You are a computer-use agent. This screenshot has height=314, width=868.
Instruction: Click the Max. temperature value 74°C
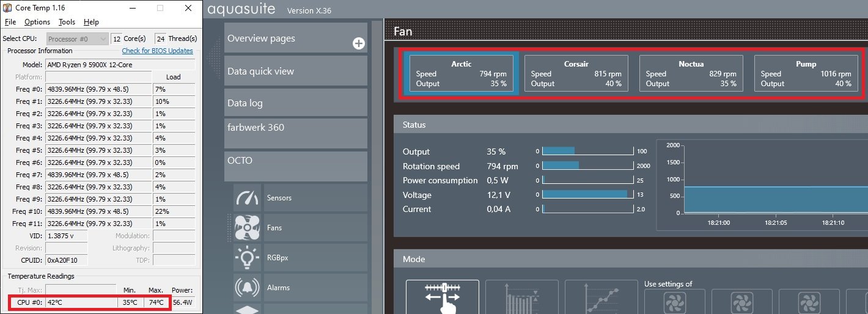pyautogui.click(x=156, y=302)
